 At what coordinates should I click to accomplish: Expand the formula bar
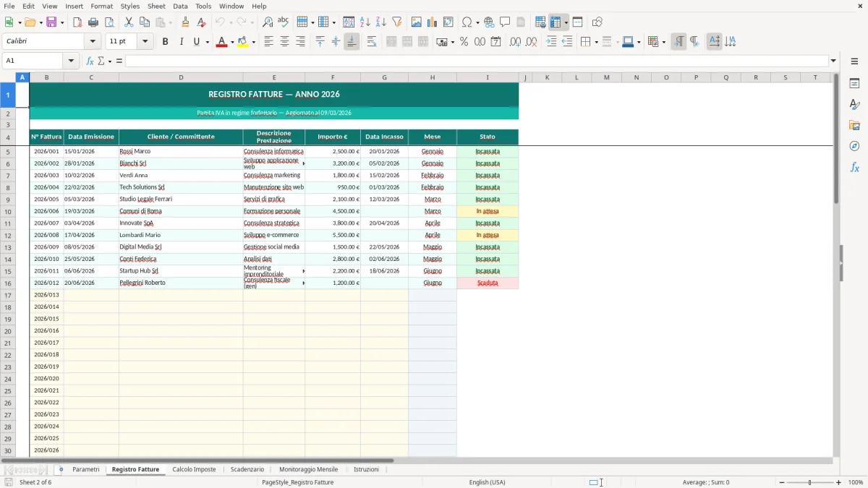pyautogui.click(x=833, y=61)
